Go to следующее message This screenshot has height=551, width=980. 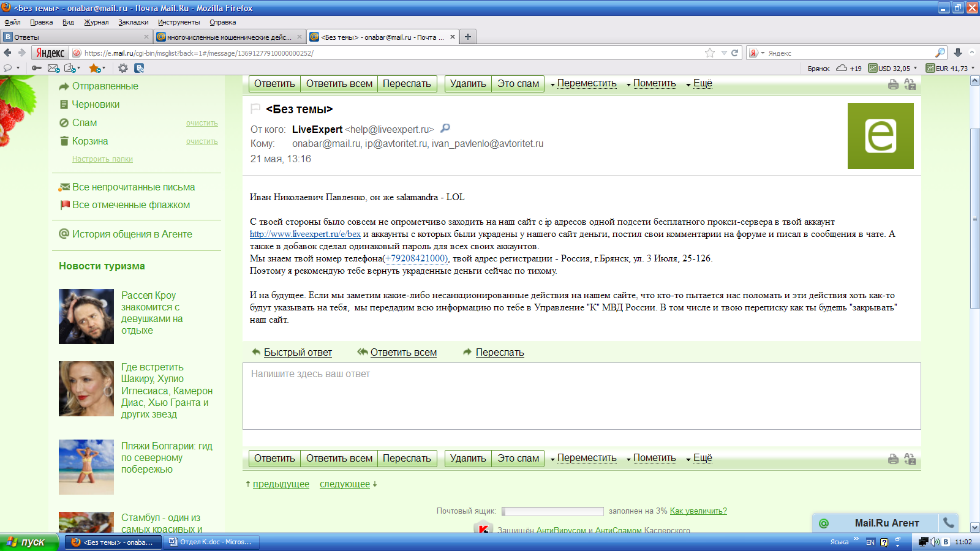(345, 484)
